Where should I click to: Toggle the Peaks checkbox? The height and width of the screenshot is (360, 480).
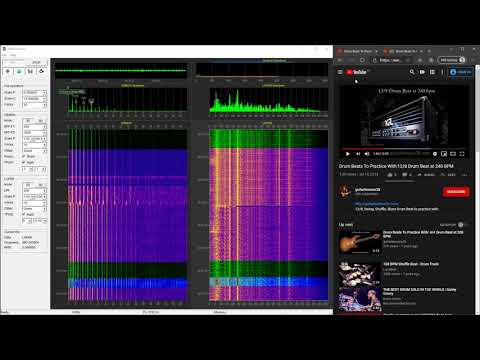pyautogui.click(x=24, y=156)
